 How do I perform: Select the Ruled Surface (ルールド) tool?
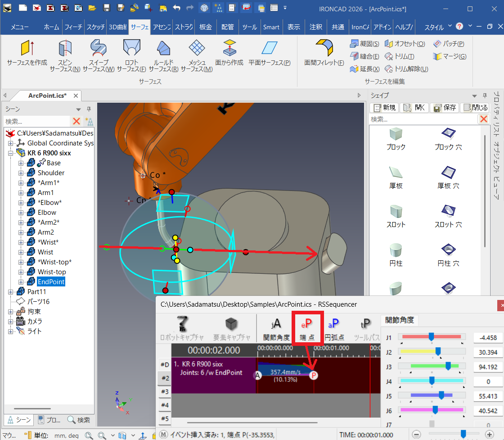click(164, 55)
